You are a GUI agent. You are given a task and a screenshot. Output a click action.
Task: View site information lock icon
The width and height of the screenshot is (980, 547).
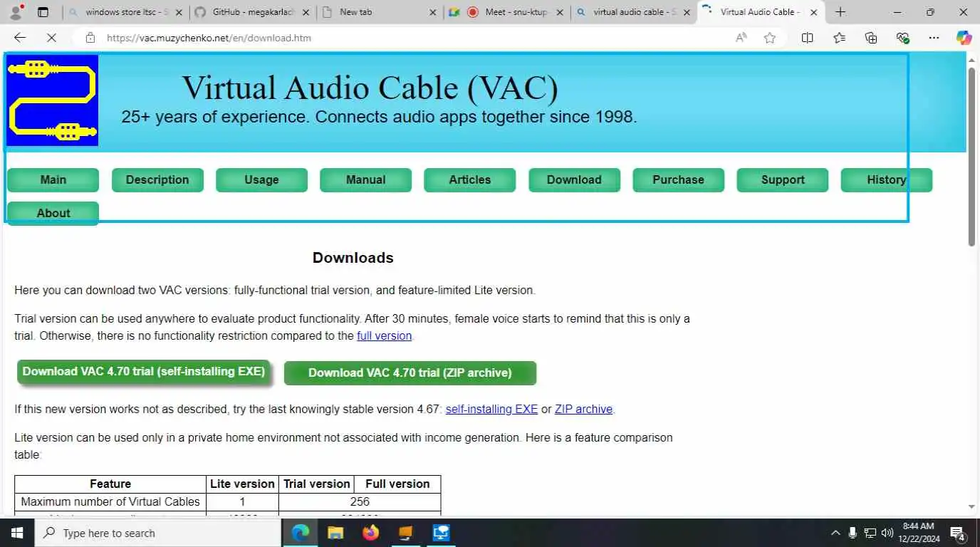click(x=90, y=38)
